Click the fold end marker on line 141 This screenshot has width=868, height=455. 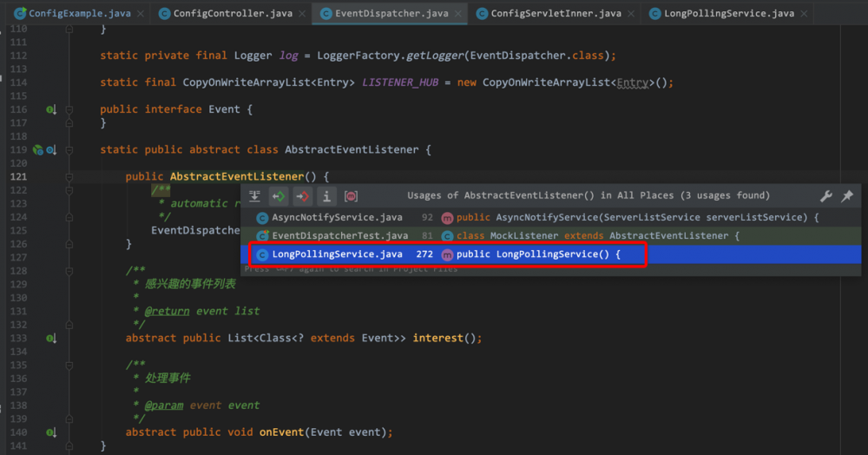(x=69, y=445)
